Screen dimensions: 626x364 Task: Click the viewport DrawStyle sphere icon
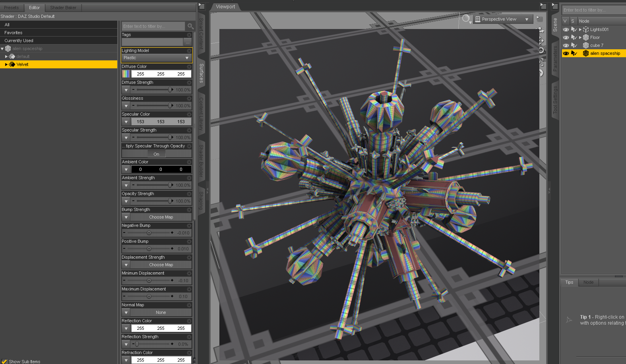[x=466, y=19]
